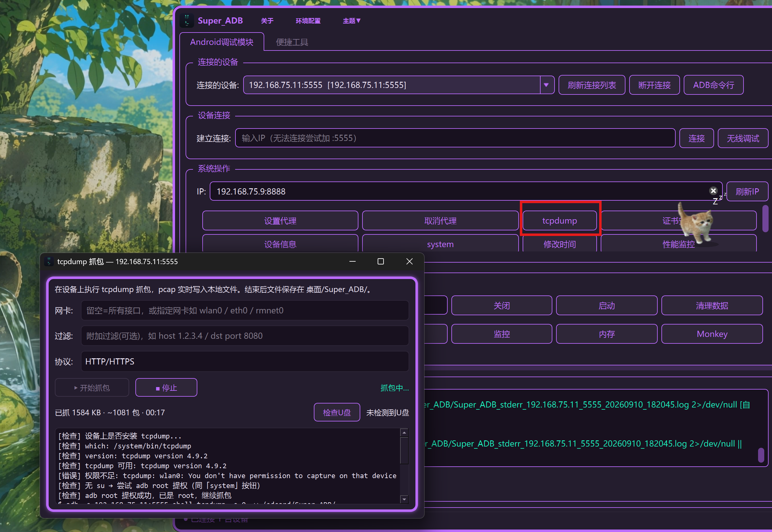The height and width of the screenshot is (532, 772).
Task: Open the 关于 menu
Action: tap(267, 21)
